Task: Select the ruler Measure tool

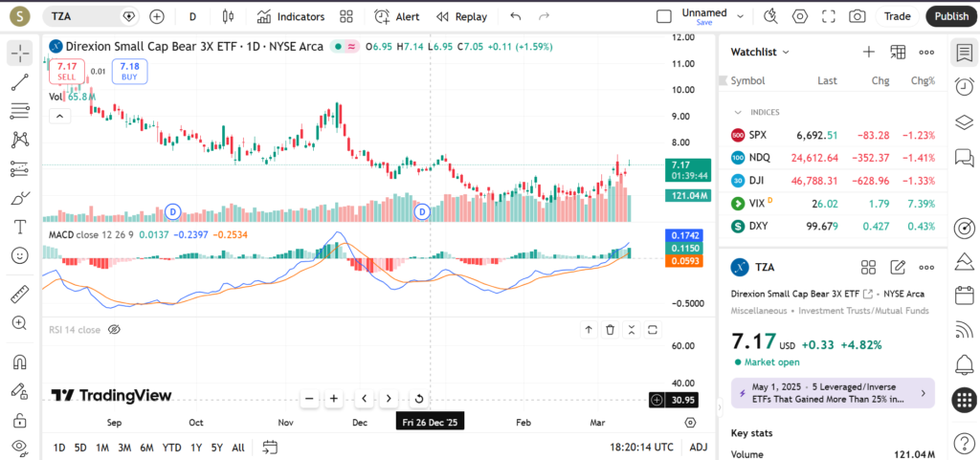Action: tap(19, 295)
